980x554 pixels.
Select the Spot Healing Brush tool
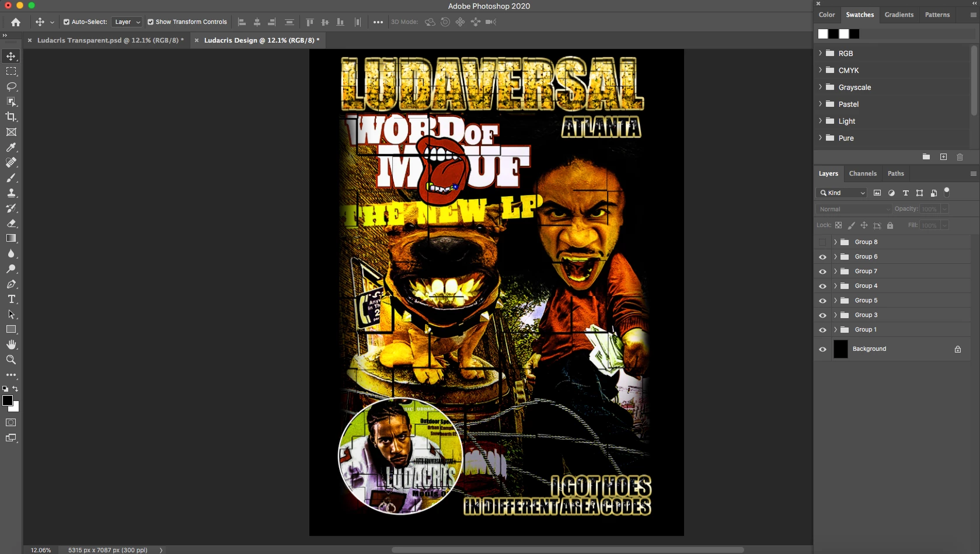(11, 162)
